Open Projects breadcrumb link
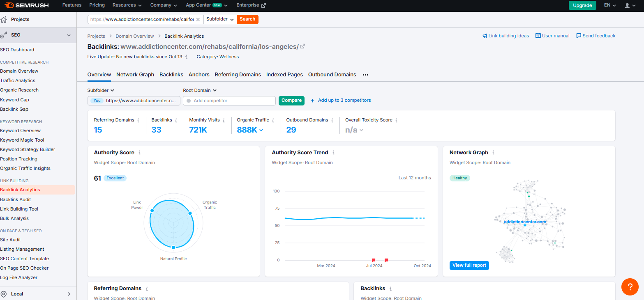The height and width of the screenshot is (300, 644). coord(96,36)
